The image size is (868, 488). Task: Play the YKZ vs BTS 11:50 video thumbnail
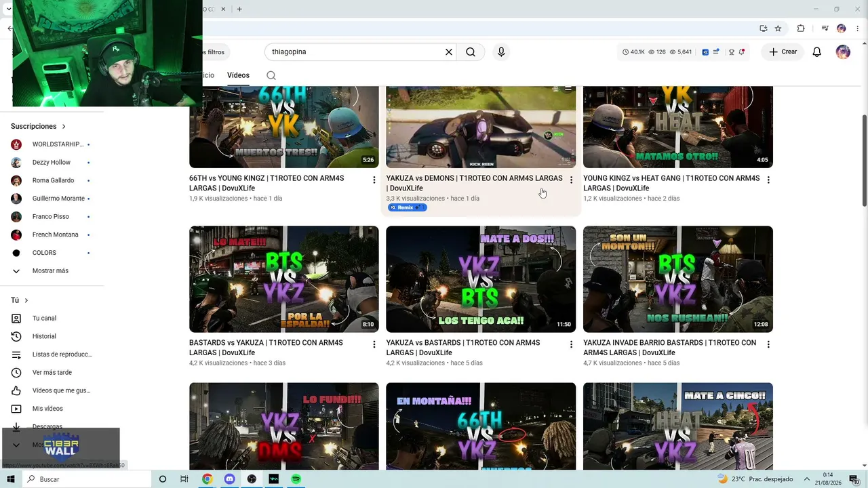[481, 279]
